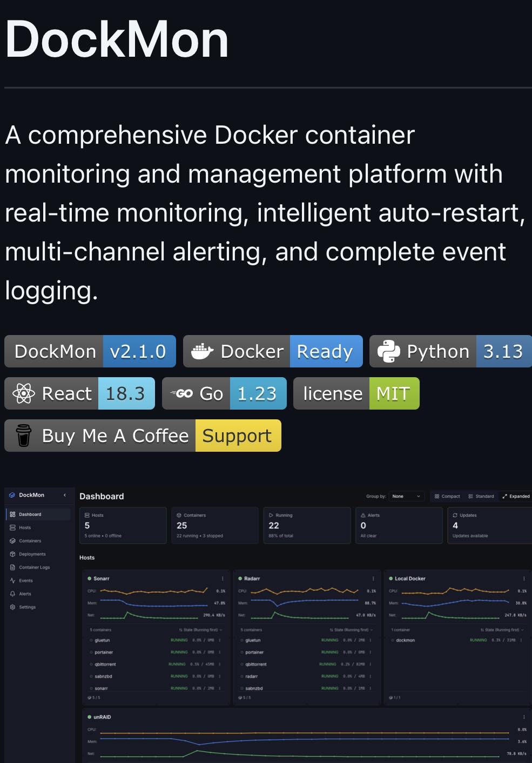Select sabnzbd container in Sonarr card
532x763 pixels.
103,677
